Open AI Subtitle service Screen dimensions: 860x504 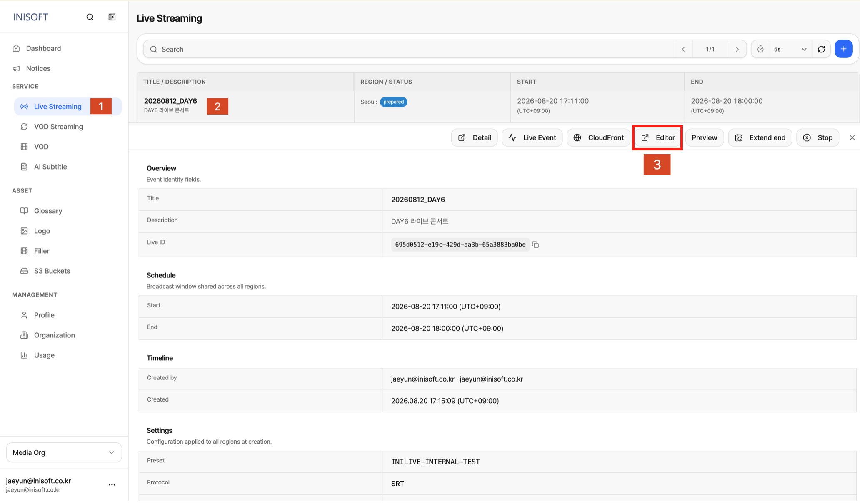50,167
